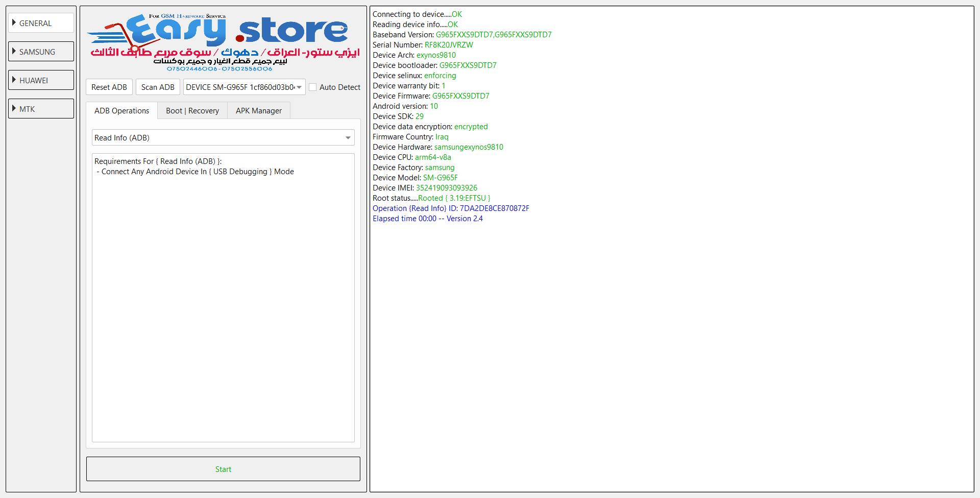Screen dimensions: 980x498
Task: Click the Elapsed time Version 2.4 line
Action: point(428,219)
